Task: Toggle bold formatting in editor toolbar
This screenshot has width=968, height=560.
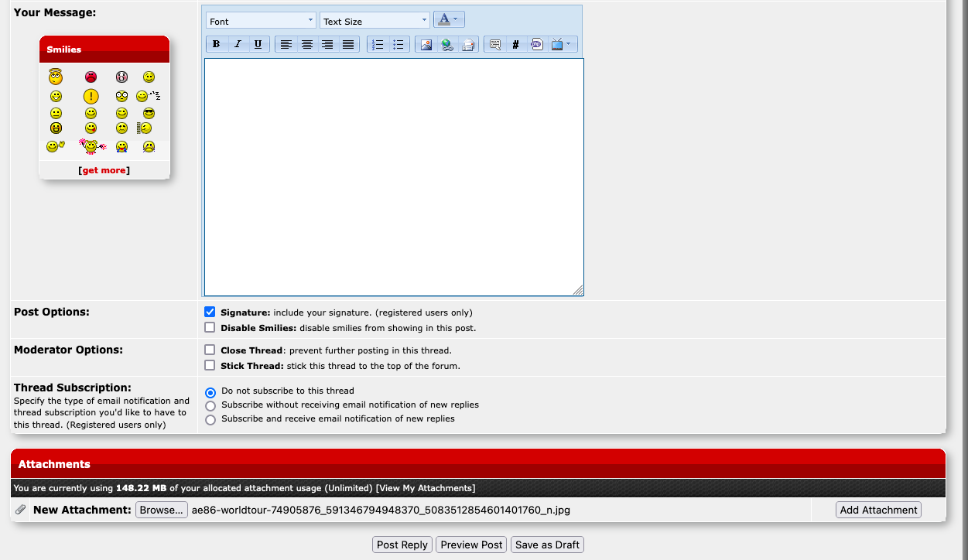Action: click(217, 44)
